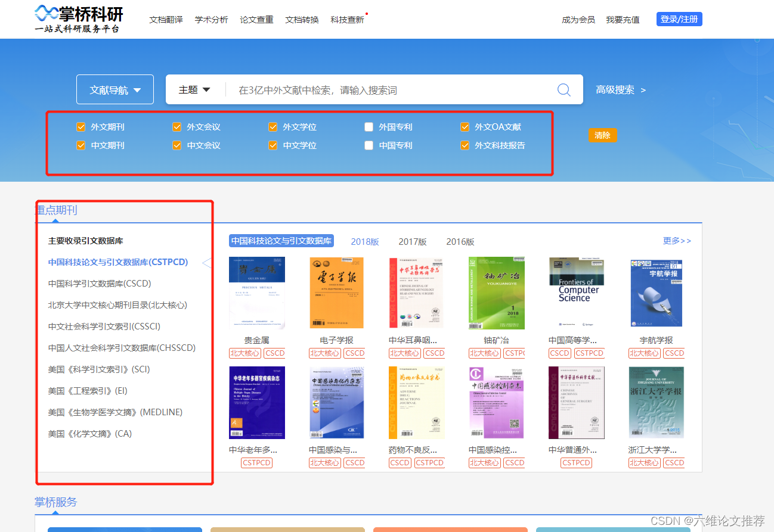
Task: Enable the 外国专利 checkbox
Action: click(x=369, y=127)
